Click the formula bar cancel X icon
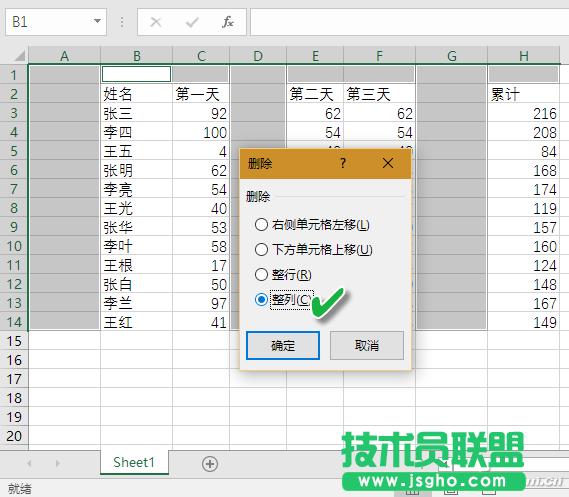 156,22
